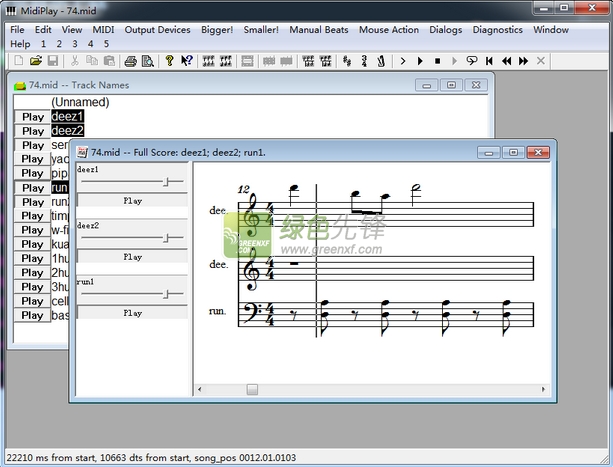
Task: Click Play button for track deez2 in Track Names
Action: [32, 131]
